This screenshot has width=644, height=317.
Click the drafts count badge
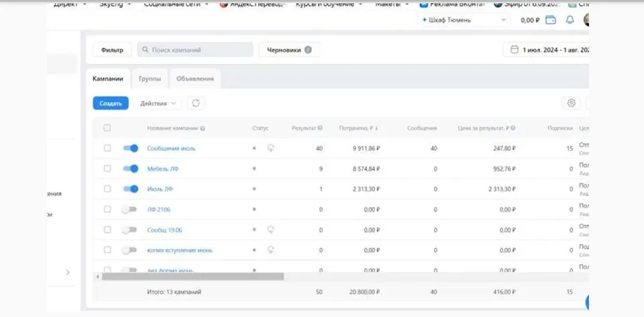[x=308, y=50]
